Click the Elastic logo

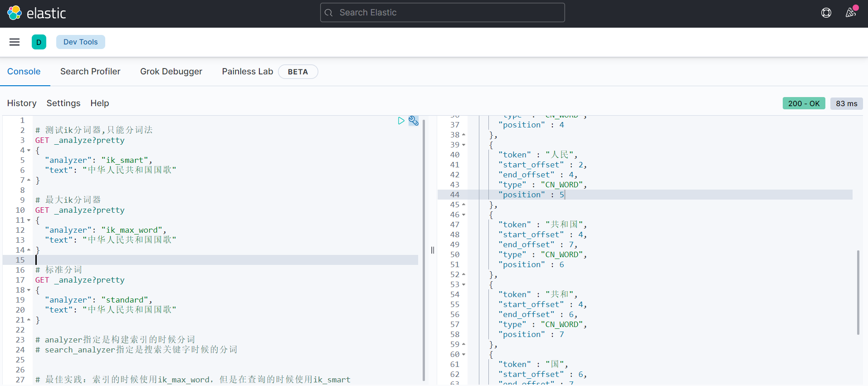37,13
